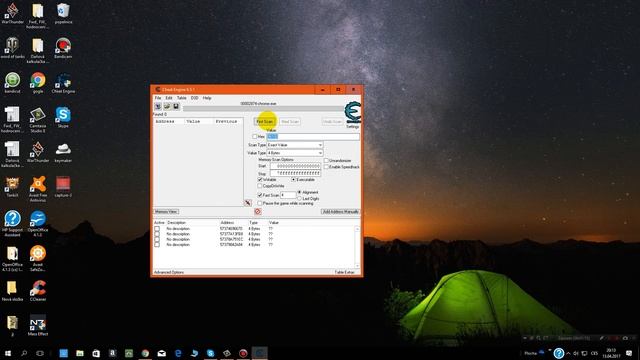The image size is (640, 360).
Task: Click the Next Scan button
Action: 290,122
